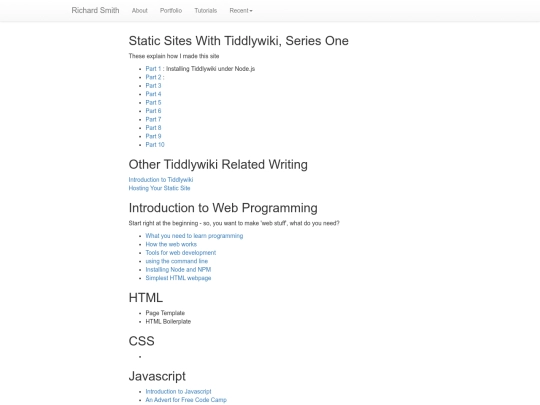
Task: Click the HTML Boilerplate list item
Action: (x=168, y=322)
